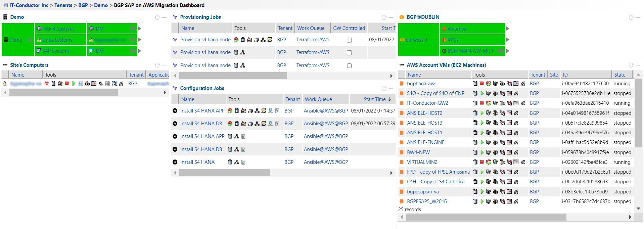Collapse the Site's Computers panel

[x=164, y=65]
